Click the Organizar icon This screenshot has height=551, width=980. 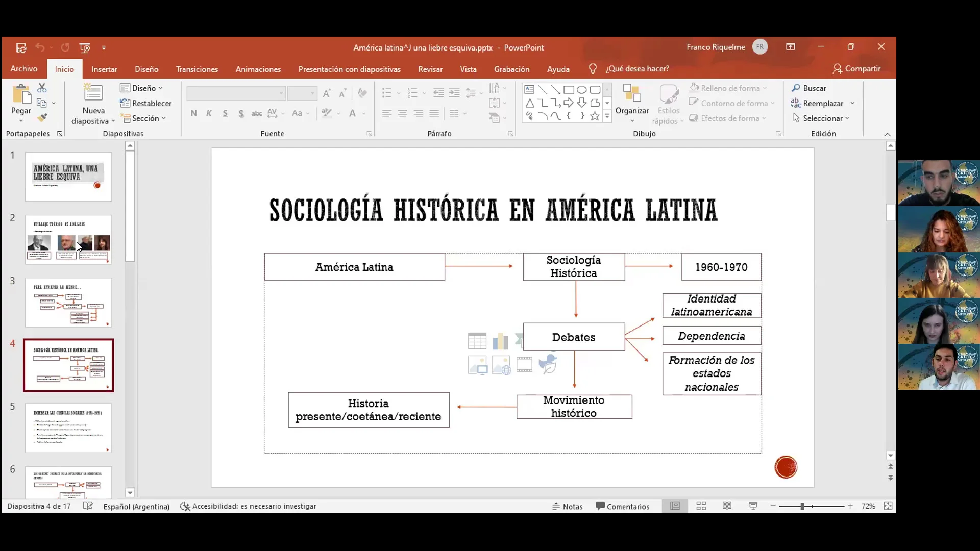[632, 94]
